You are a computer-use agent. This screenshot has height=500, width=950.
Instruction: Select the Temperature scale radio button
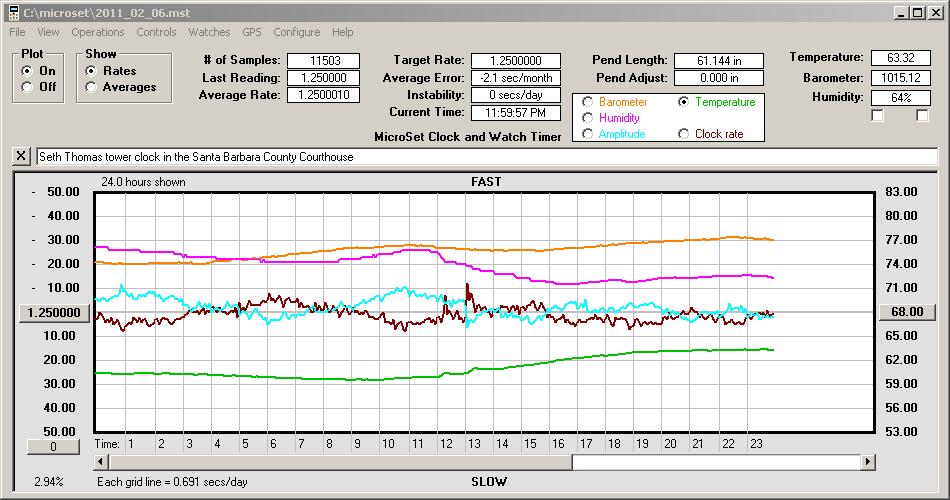coord(683,102)
